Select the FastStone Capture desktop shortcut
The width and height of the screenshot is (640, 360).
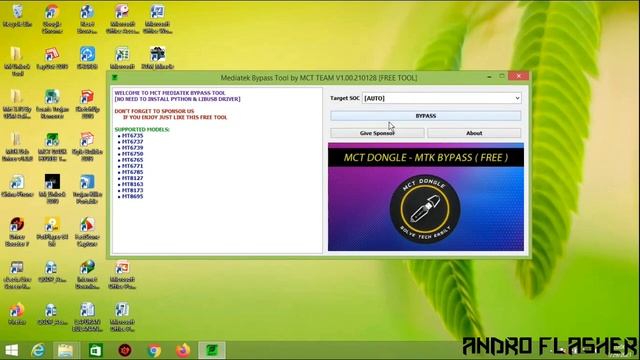tap(87, 232)
